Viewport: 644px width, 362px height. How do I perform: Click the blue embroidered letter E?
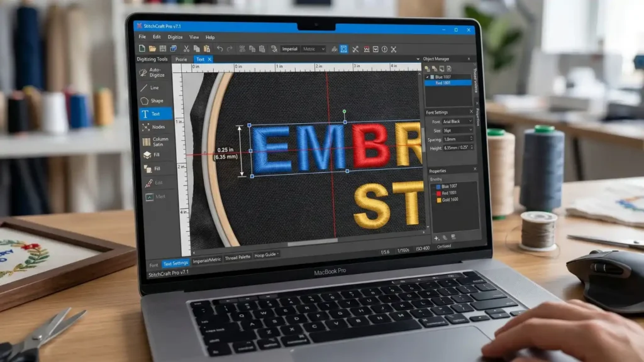271,149
